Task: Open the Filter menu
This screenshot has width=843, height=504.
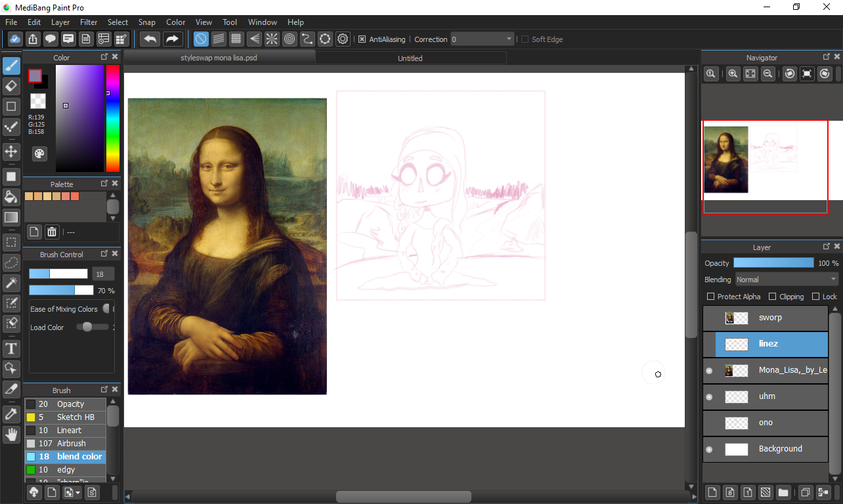Action: coord(89,22)
